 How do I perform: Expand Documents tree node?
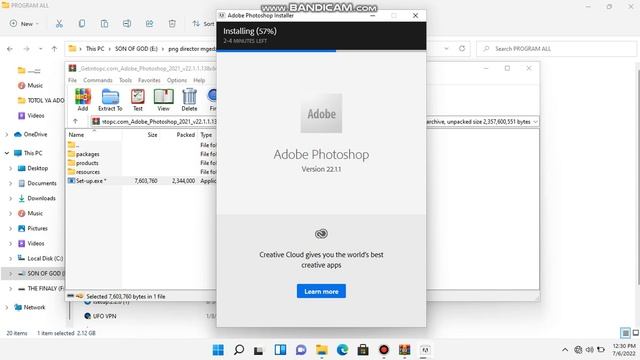[10, 183]
